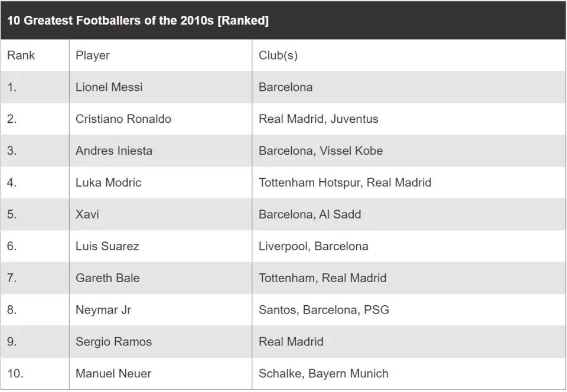This screenshot has height=392, width=567.
Task: Select the Sergio Ramos cell
Action: click(161, 341)
